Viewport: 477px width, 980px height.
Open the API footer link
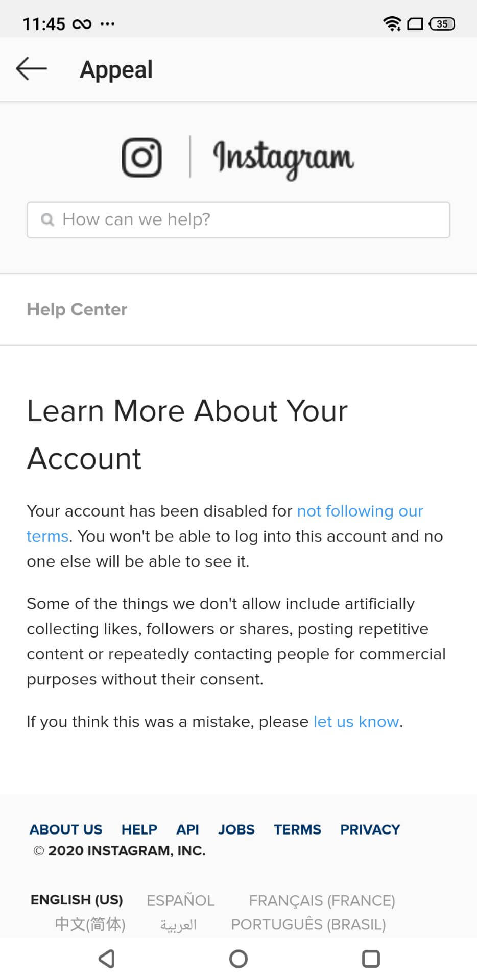(187, 829)
